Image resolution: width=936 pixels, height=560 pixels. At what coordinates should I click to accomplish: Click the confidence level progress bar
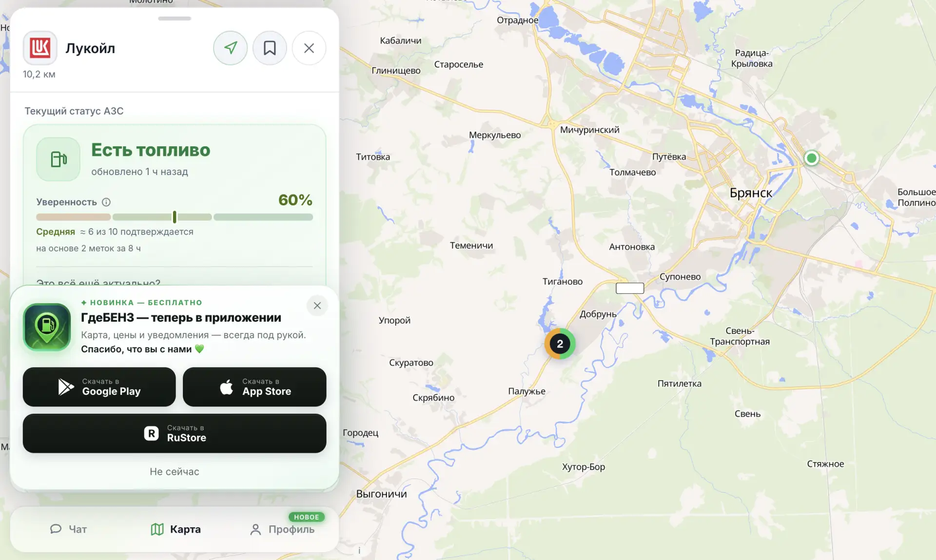click(175, 217)
